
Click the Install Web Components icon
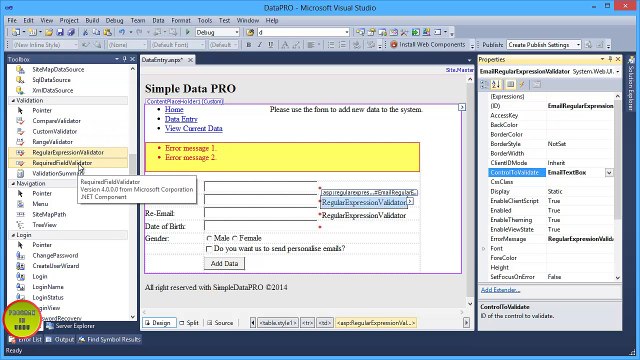[x=394, y=45]
